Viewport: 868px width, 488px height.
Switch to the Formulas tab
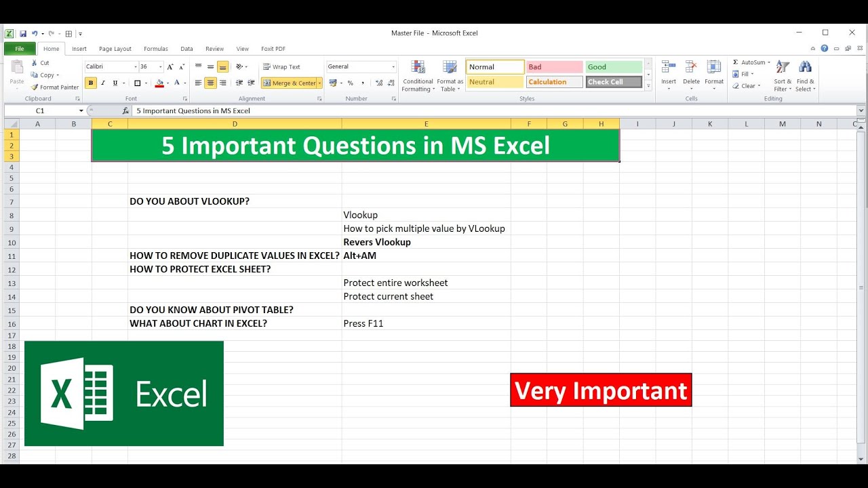click(x=156, y=49)
